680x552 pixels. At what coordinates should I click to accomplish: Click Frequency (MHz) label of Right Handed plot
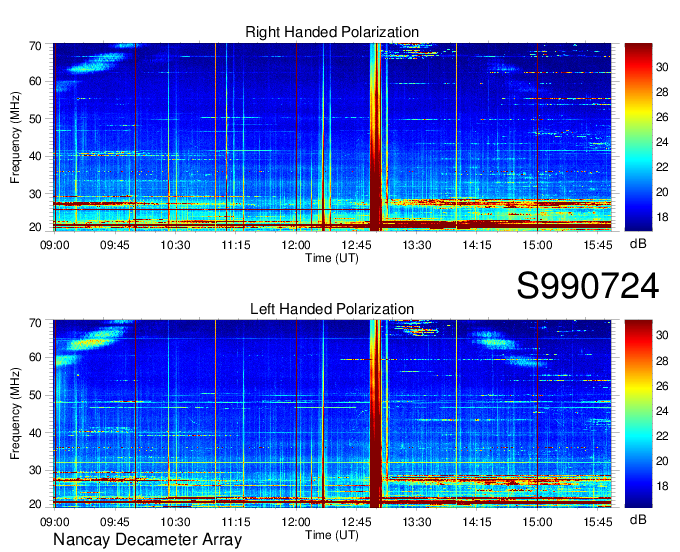[x=15, y=137]
